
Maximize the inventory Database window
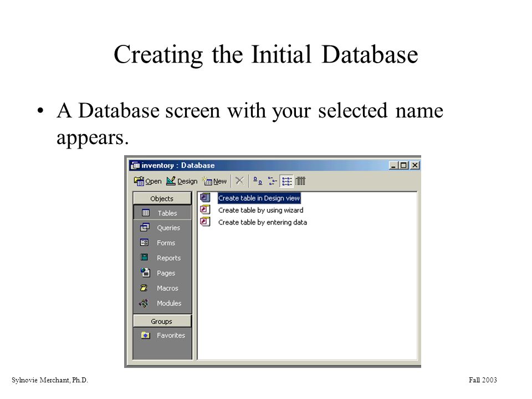click(x=403, y=165)
